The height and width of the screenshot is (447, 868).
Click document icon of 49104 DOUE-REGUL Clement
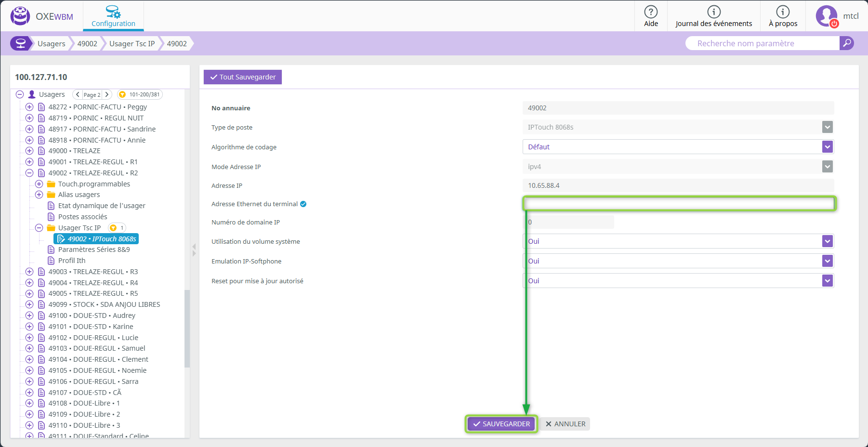click(41, 359)
